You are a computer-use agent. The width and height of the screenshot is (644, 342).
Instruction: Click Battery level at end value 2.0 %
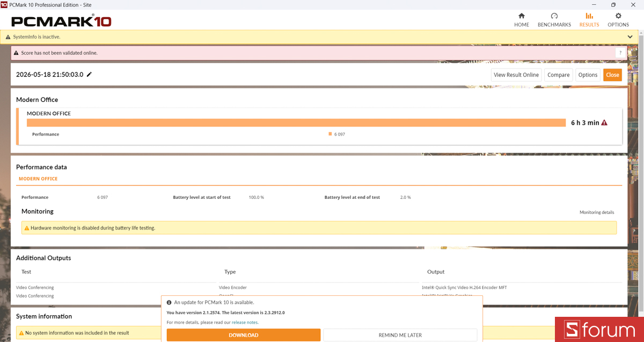[x=406, y=197]
